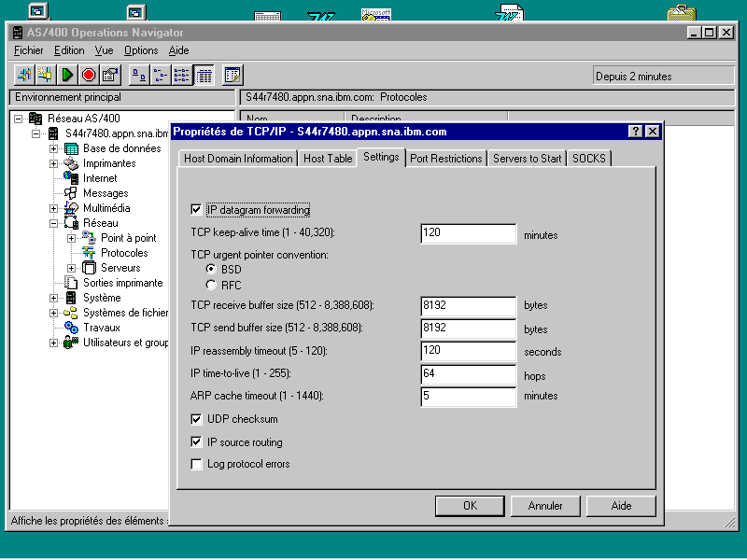Open the Vue menu

(104, 50)
